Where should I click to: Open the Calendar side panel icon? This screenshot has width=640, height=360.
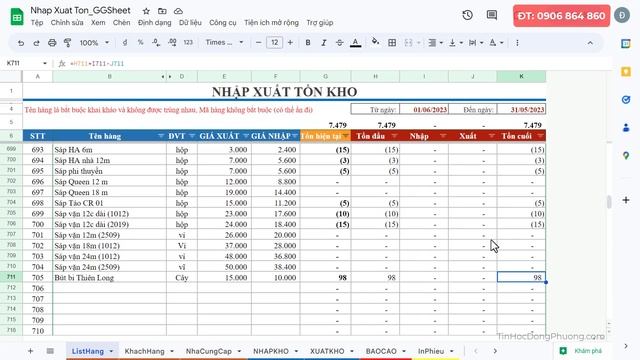click(626, 44)
